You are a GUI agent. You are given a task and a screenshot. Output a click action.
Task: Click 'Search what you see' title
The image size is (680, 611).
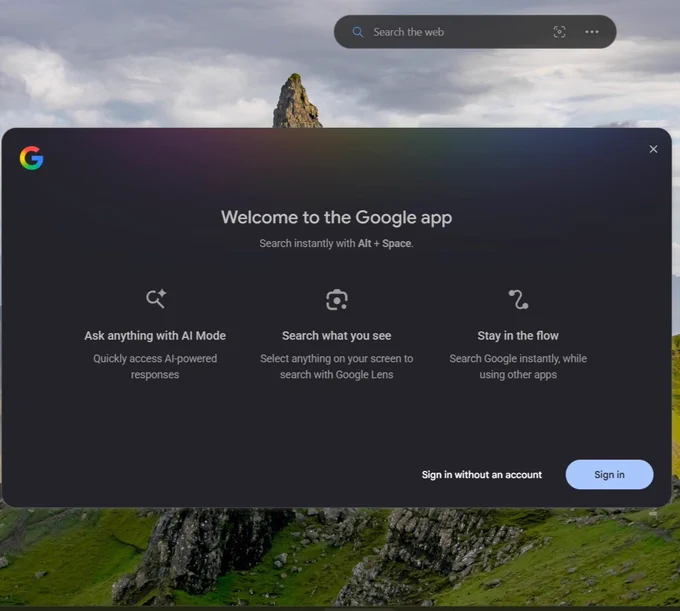[x=337, y=336]
